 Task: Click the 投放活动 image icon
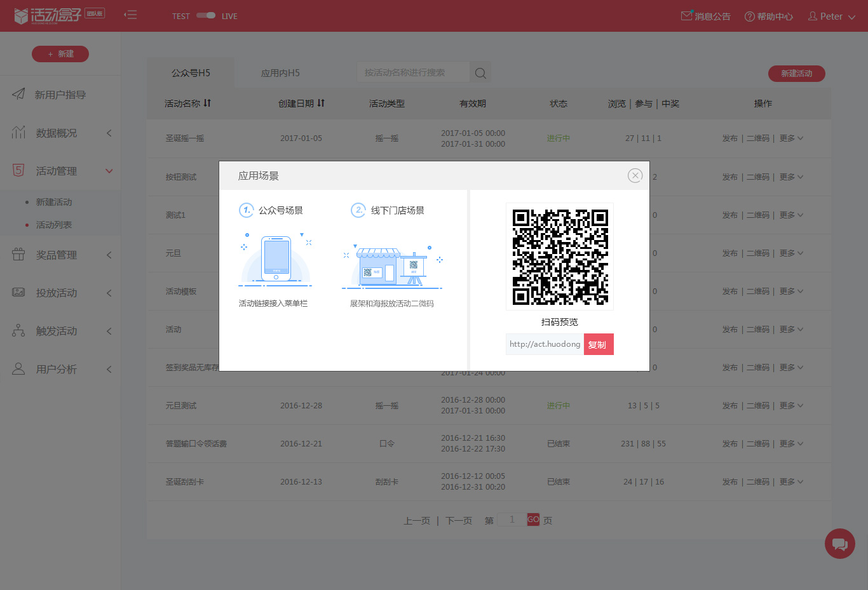(x=18, y=292)
